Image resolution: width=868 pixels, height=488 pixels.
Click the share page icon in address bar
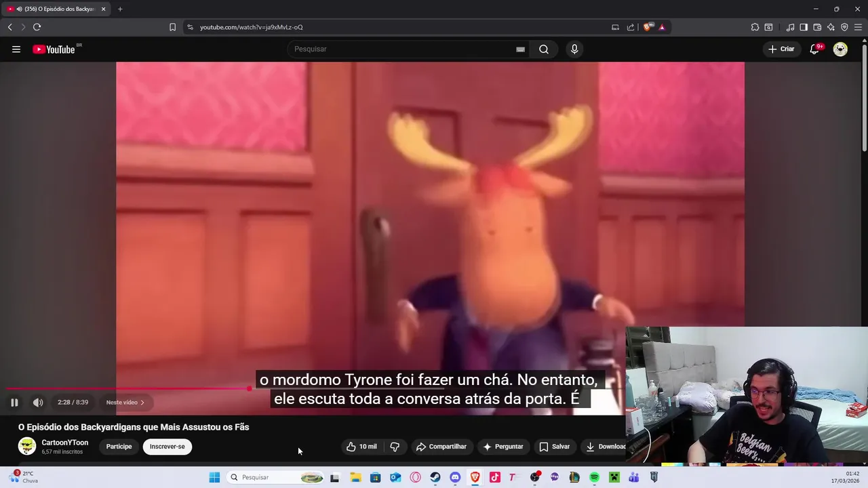point(631,27)
